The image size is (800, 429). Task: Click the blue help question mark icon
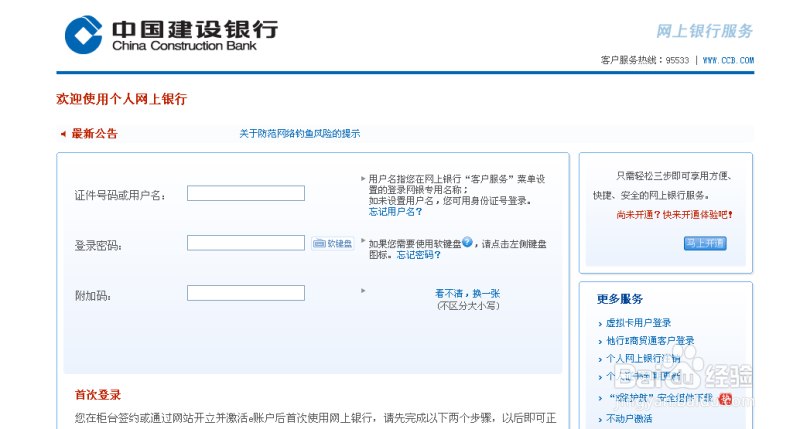point(467,242)
